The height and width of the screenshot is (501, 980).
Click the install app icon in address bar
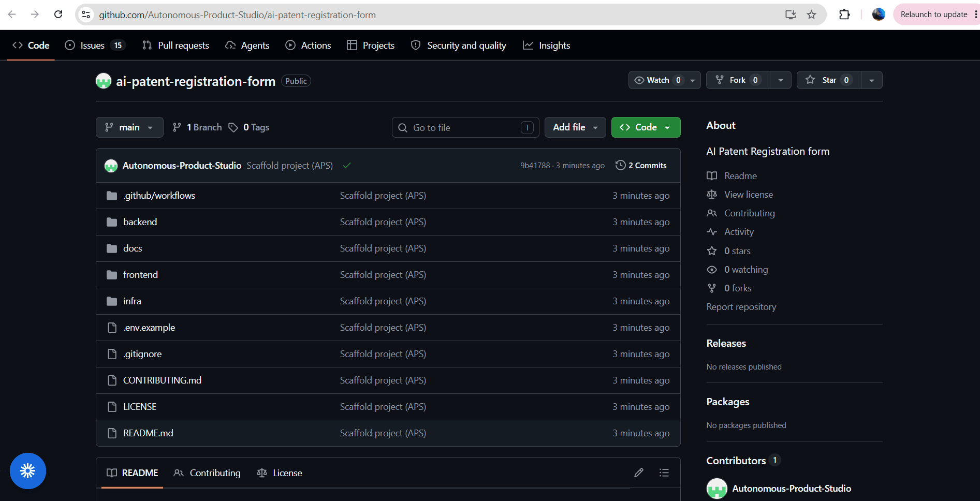(x=791, y=14)
